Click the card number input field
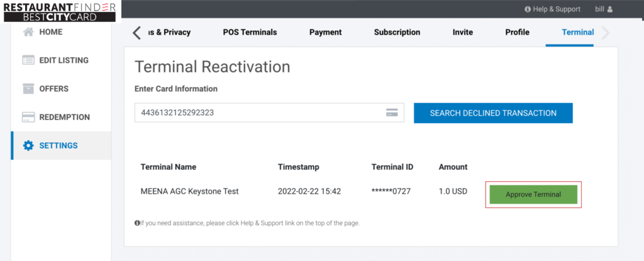 tap(258, 113)
